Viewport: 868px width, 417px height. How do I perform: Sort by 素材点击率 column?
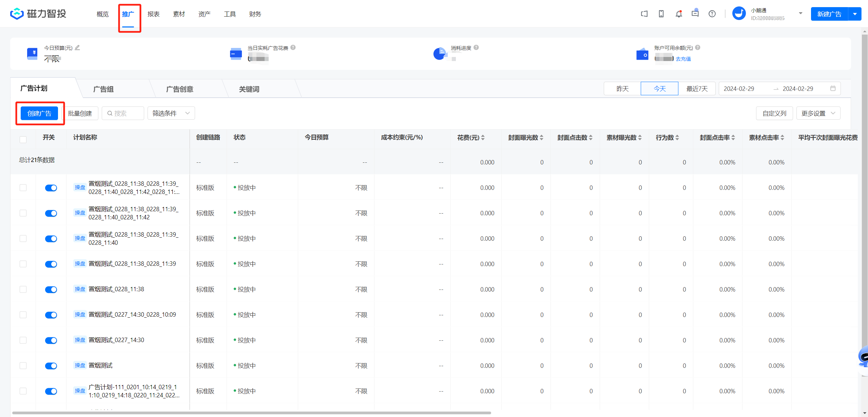pyautogui.click(x=782, y=138)
